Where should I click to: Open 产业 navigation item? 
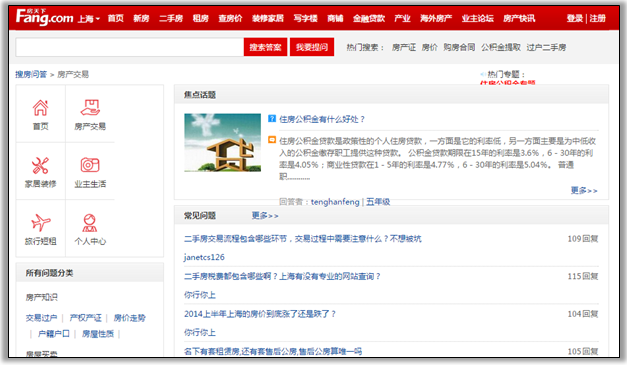(402, 18)
